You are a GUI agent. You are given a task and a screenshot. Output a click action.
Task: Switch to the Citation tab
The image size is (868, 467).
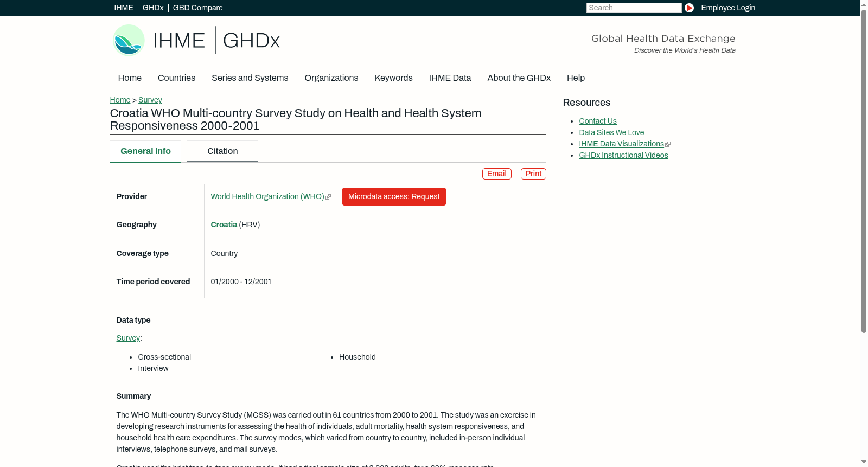[222, 151]
